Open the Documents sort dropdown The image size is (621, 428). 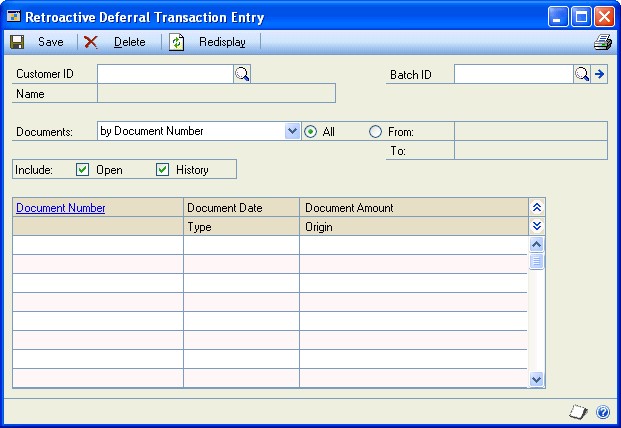point(292,131)
